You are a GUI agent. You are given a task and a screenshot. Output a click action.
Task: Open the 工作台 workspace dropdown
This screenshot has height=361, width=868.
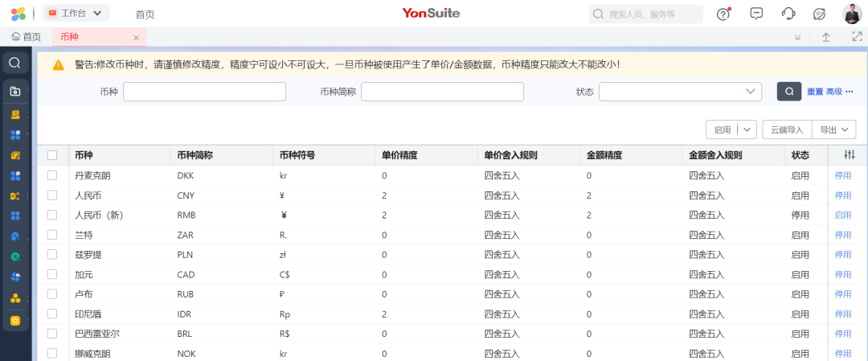(x=76, y=14)
